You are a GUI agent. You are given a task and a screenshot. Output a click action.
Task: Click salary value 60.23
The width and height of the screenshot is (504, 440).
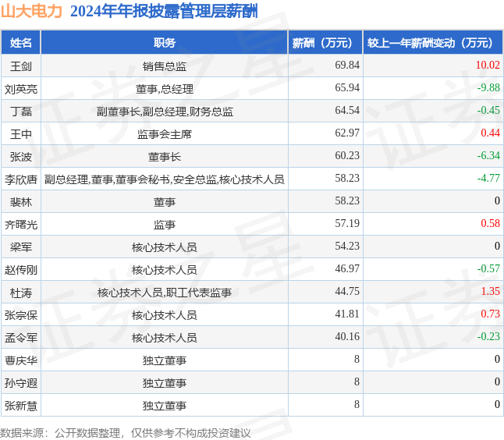click(x=347, y=155)
